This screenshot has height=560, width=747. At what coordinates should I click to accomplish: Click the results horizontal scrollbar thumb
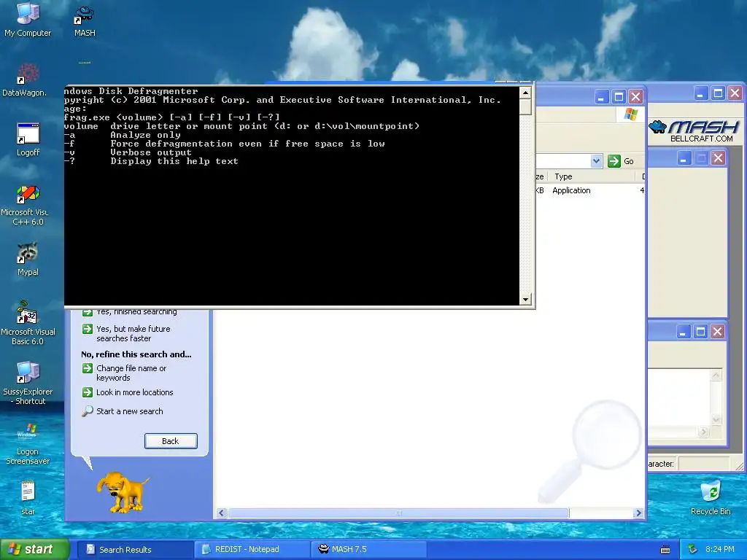point(399,513)
